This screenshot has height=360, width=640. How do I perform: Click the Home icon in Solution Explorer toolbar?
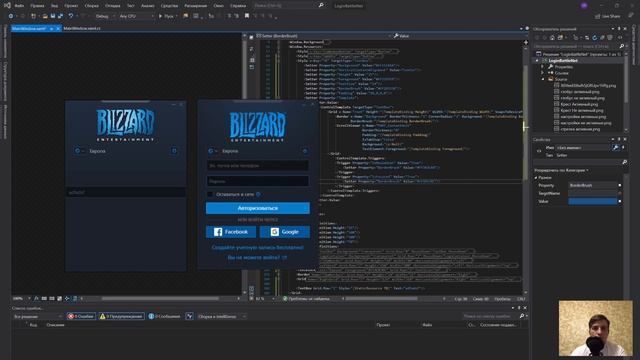point(552,37)
